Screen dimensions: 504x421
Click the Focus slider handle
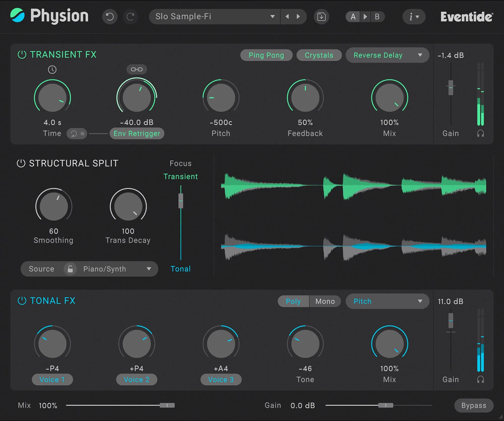click(181, 201)
